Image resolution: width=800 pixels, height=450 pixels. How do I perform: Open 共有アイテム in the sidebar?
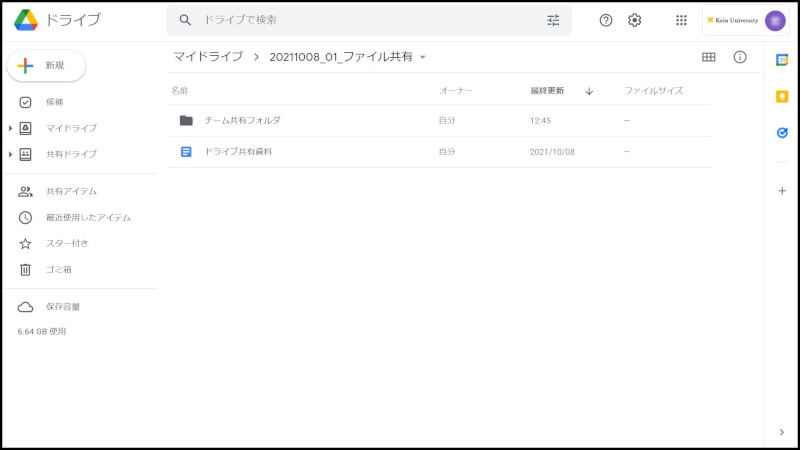point(71,191)
